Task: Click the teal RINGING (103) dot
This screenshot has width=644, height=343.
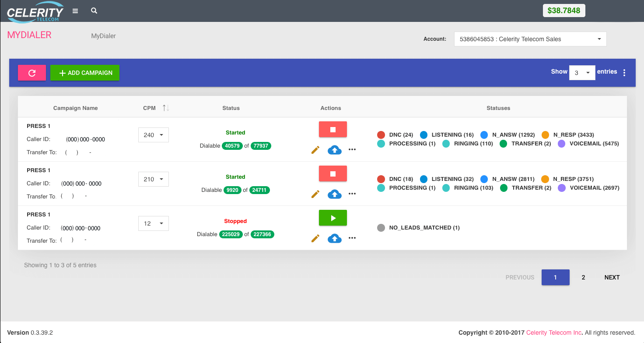Action: point(446,188)
